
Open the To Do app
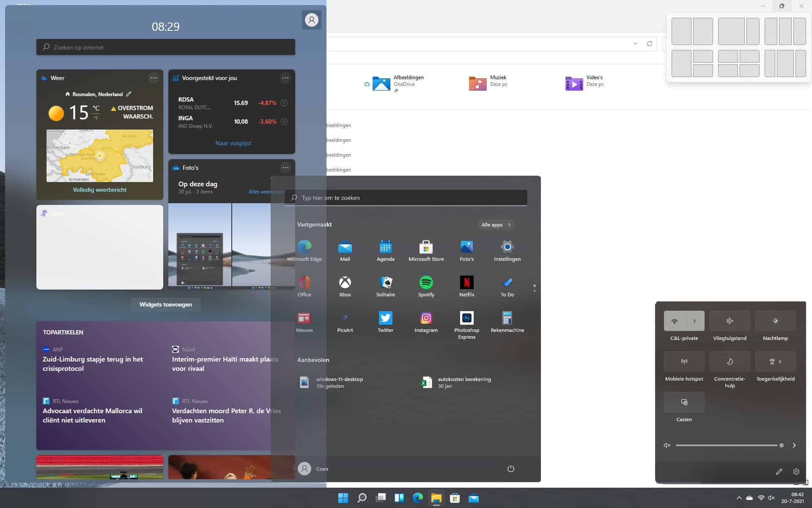tap(507, 286)
